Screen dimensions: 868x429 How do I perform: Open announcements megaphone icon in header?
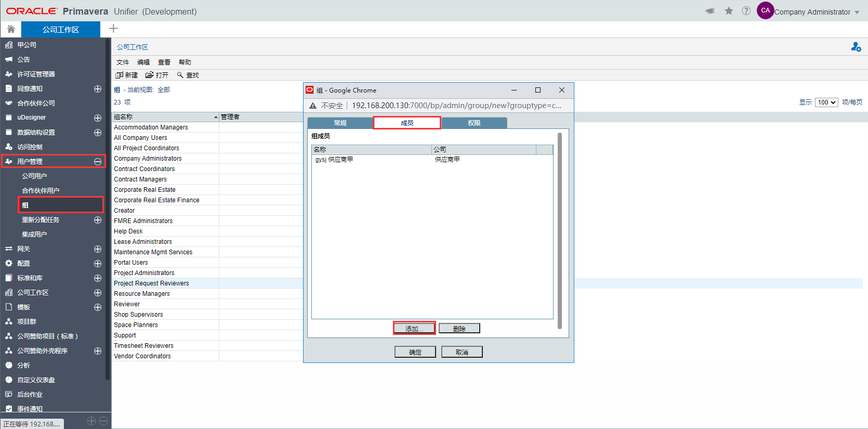click(x=710, y=11)
